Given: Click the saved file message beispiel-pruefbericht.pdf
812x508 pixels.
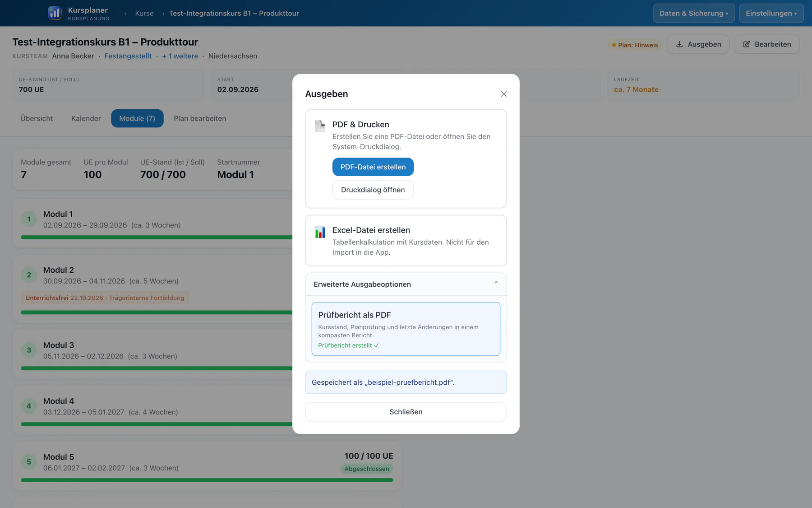Looking at the screenshot, I should pyautogui.click(x=406, y=382).
